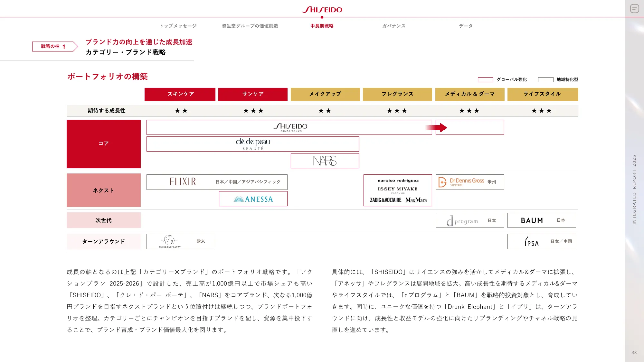Click the 戦略の柱 1 label
The image size is (644, 362).
[55, 47]
